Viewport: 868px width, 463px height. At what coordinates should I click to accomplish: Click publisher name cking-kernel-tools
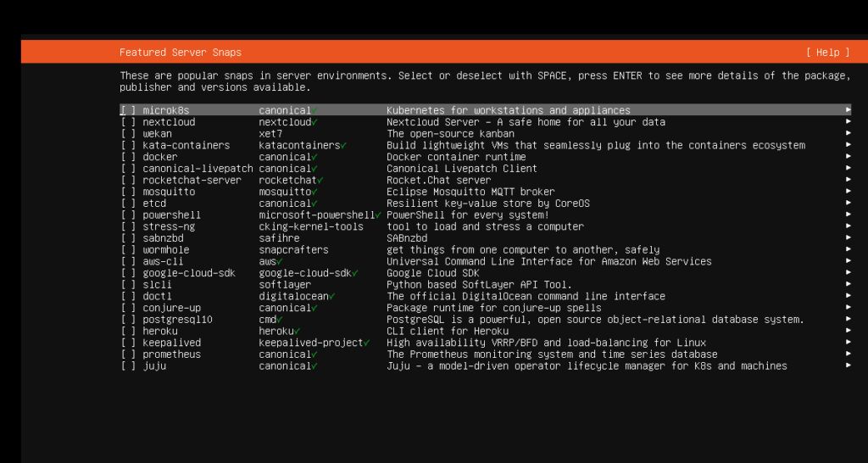coord(311,226)
